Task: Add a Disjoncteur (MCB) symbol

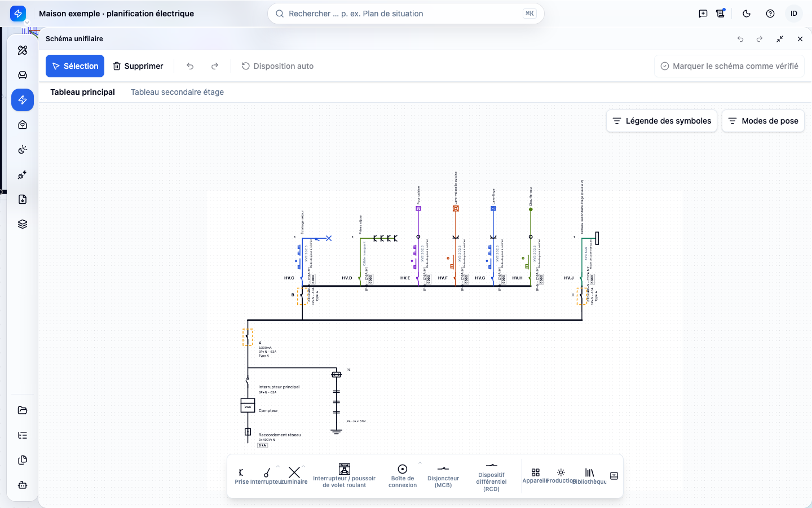Action: tap(443, 476)
